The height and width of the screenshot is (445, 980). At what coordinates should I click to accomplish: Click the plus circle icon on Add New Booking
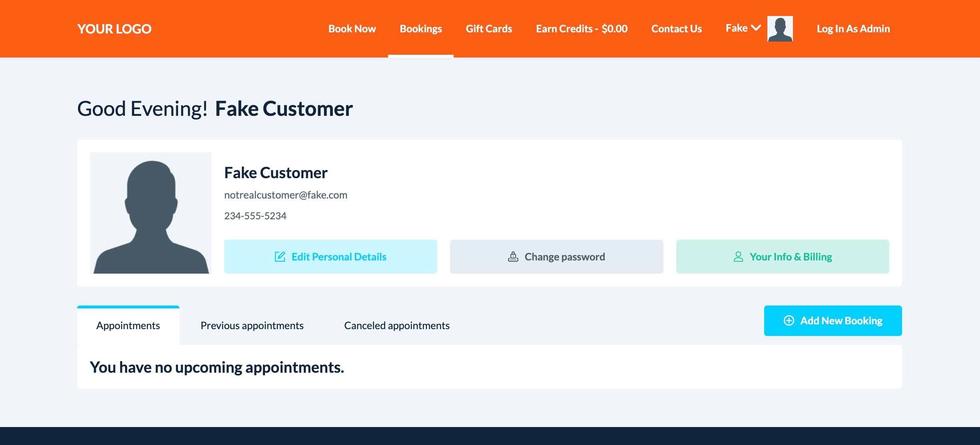click(x=789, y=320)
